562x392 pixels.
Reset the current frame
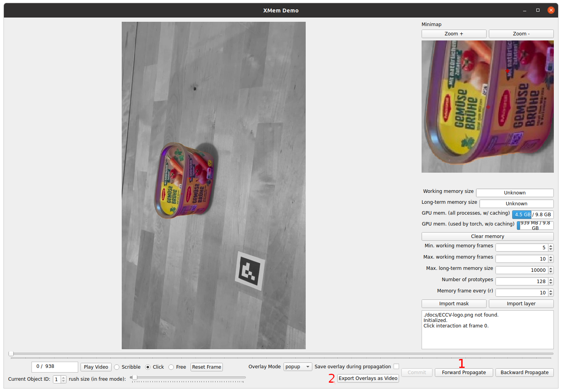(x=207, y=367)
